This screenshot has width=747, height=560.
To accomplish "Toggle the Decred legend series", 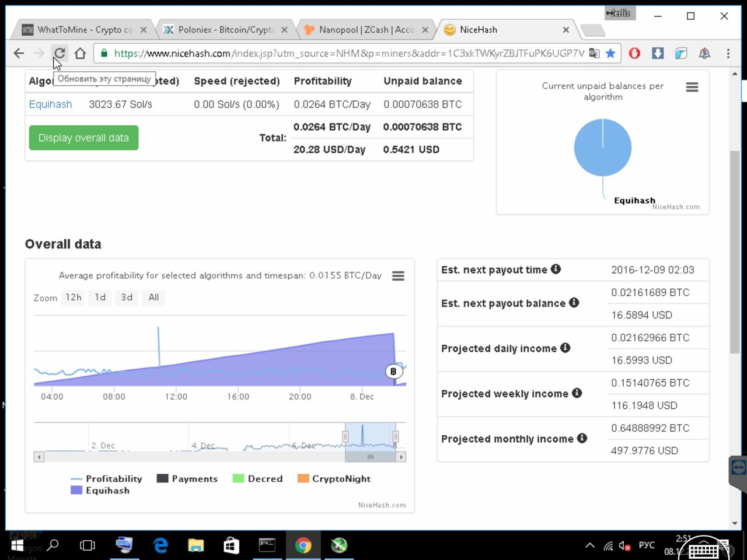I will [257, 479].
